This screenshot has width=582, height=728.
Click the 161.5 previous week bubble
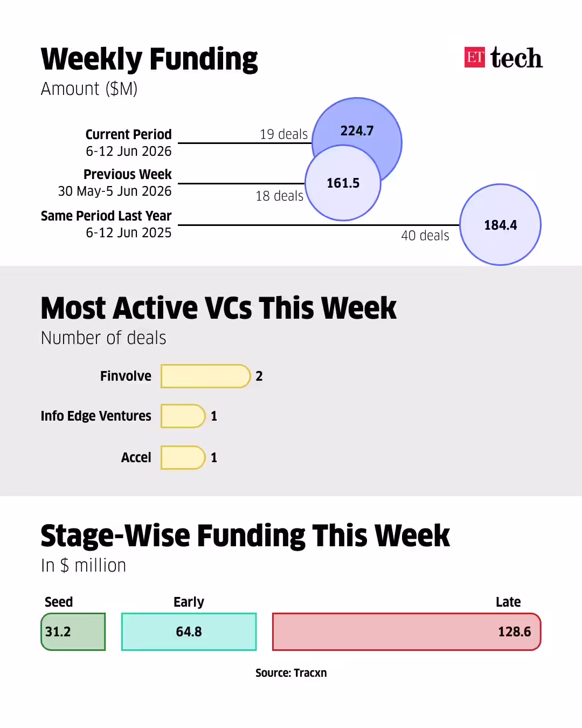343,183
